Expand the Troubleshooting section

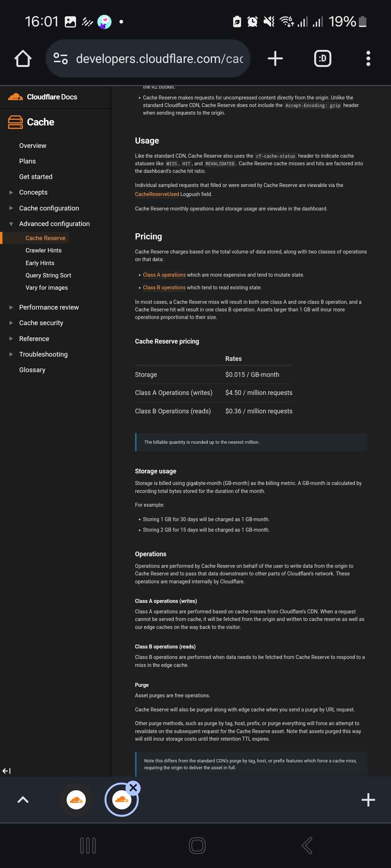pyautogui.click(x=11, y=354)
